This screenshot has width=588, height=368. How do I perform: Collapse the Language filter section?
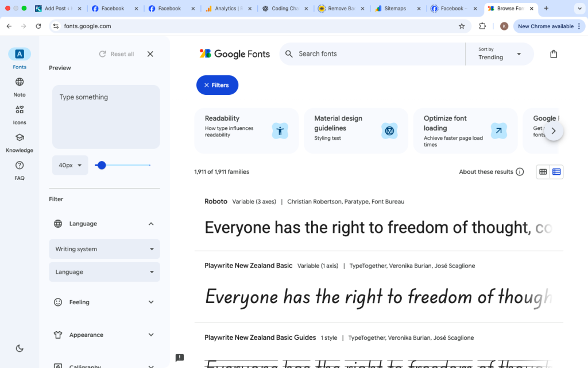(x=150, y=224)
